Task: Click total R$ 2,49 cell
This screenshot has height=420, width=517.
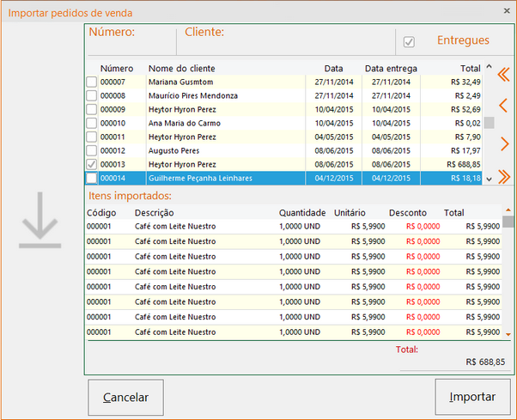Action: [467, 95]
